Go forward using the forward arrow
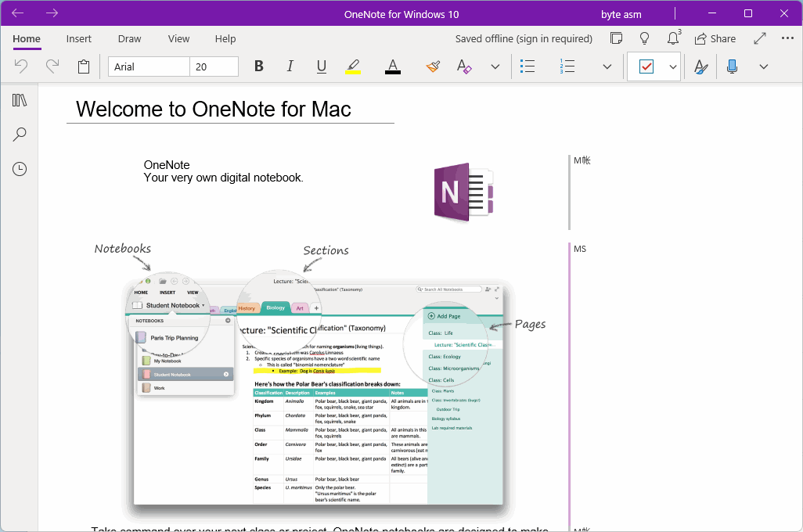 point(52,13)
